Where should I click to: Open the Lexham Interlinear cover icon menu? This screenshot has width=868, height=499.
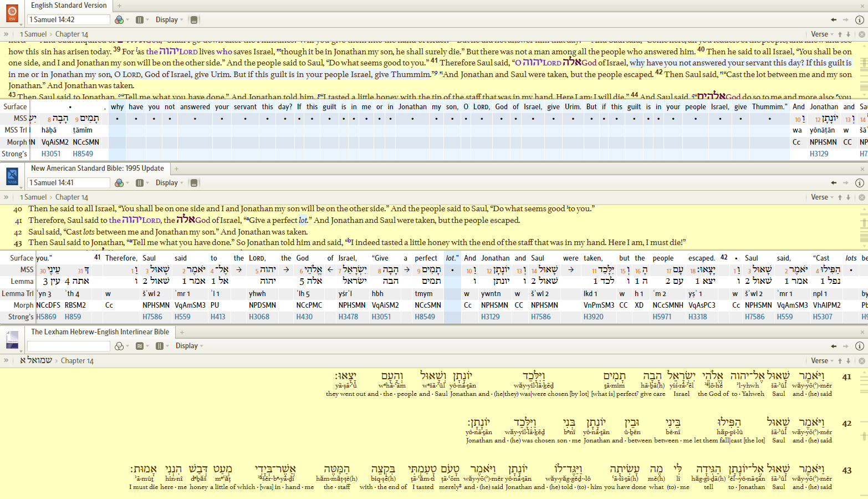12,339
